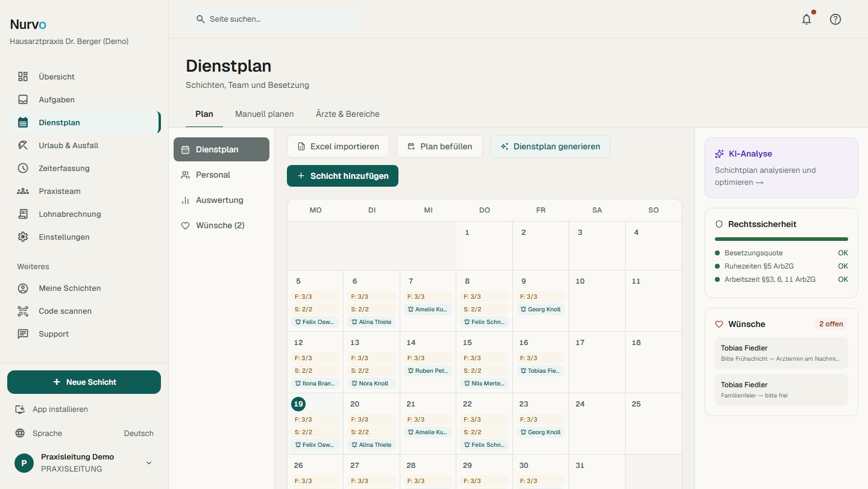
Task: Open the help question mark icon
Action: [835, 19]
